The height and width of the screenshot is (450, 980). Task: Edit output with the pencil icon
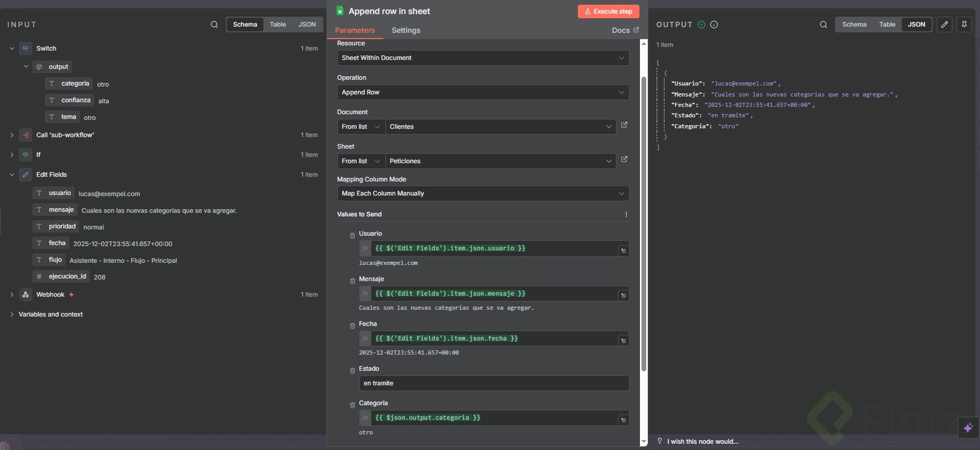point(944,25)
